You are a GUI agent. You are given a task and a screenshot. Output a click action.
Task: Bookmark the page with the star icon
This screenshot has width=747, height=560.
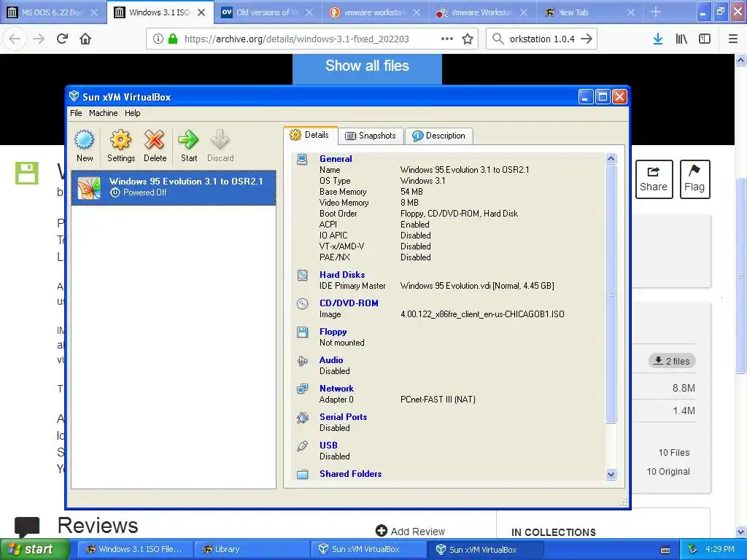[468, 39]
